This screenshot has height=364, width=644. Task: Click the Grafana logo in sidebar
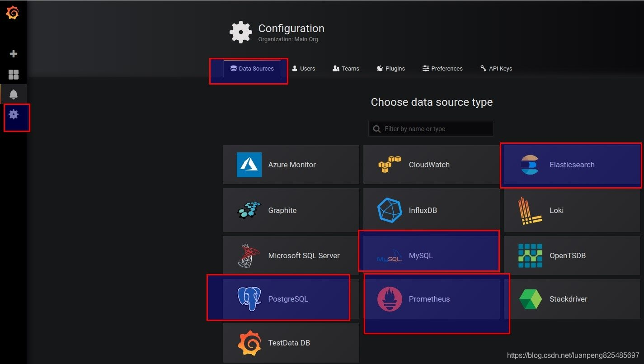point(13,13)
